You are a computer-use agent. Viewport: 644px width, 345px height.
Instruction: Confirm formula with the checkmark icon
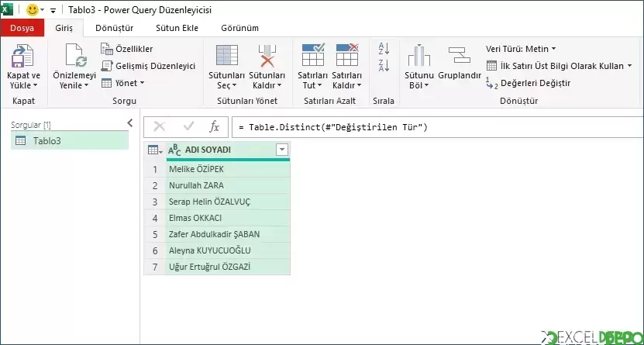coord(188,127)
